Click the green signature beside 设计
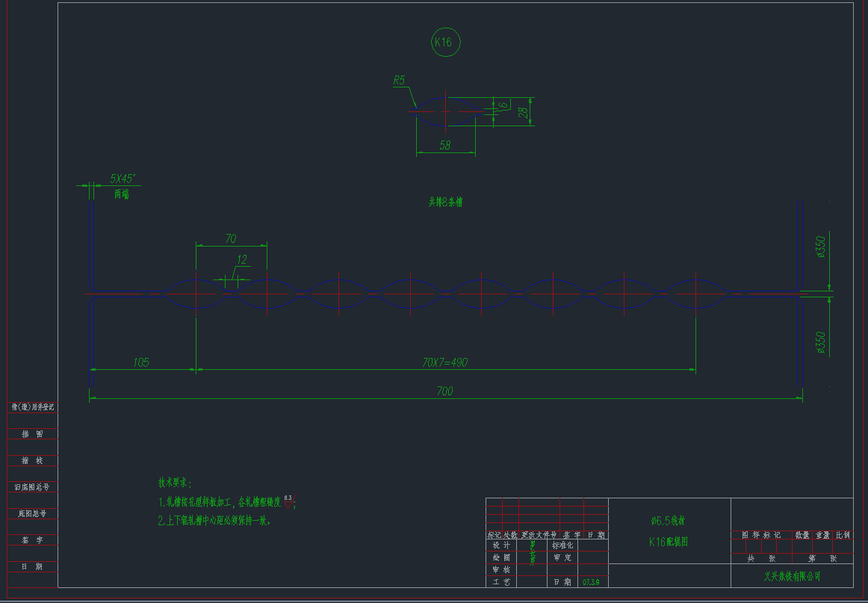This screenshot has width=868, height=603. tap(533, 553)
